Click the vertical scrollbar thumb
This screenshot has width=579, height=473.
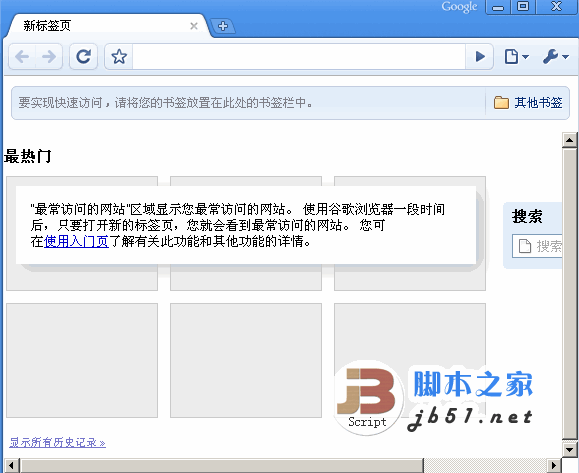tap(569, 294)
